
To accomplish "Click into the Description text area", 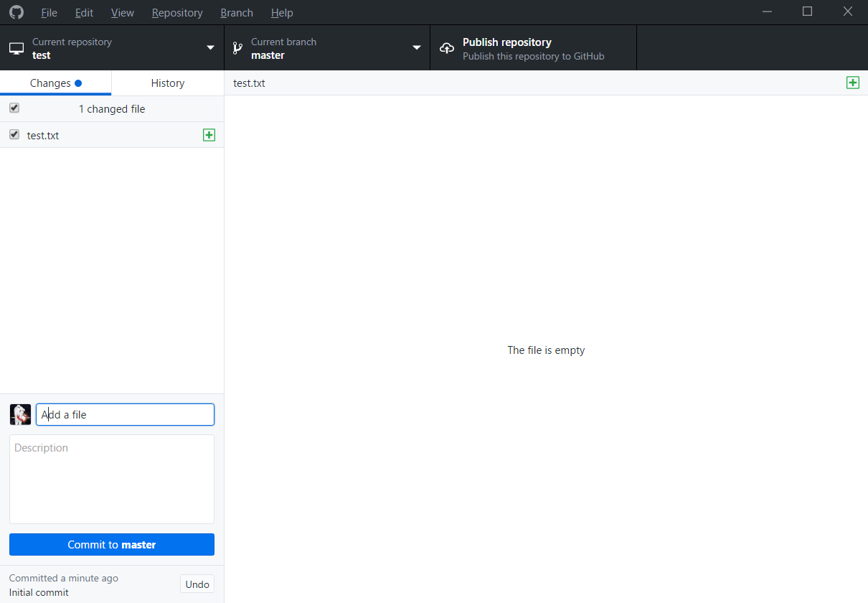I will point(112,479).
